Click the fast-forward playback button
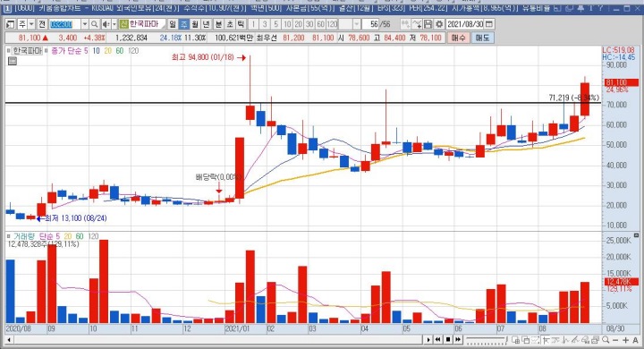Screen dimensions: 644x349 pyautogui.click(x=458, y=339)
